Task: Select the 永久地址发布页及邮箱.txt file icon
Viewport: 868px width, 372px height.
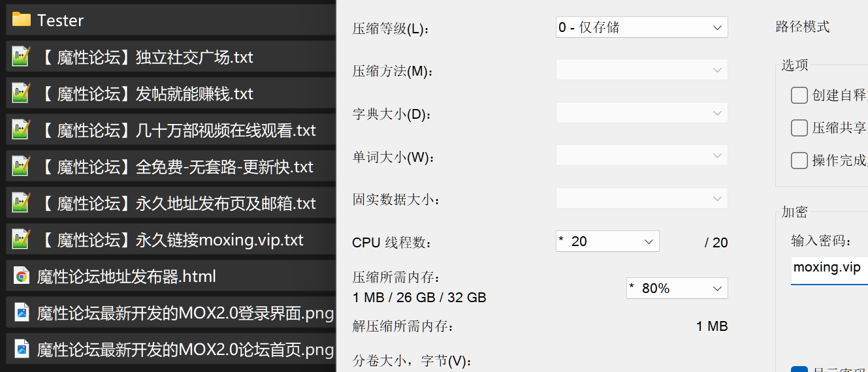Action: [22, 203]
